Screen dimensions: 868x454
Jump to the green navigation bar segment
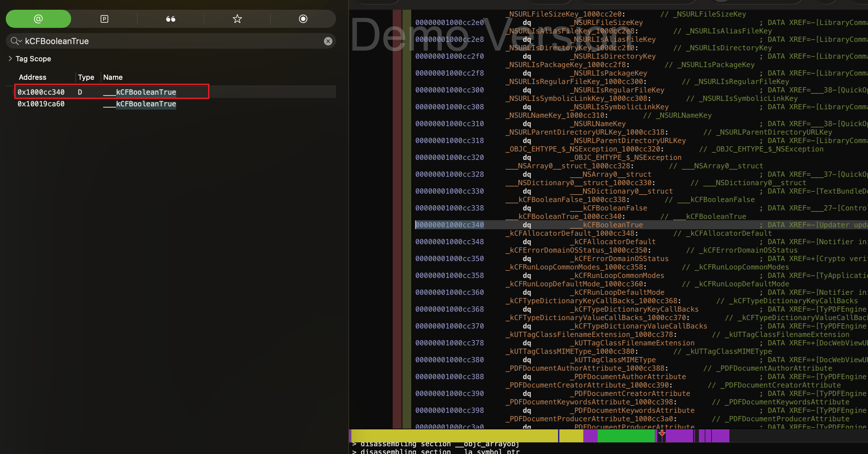click(x=626, y=436)
